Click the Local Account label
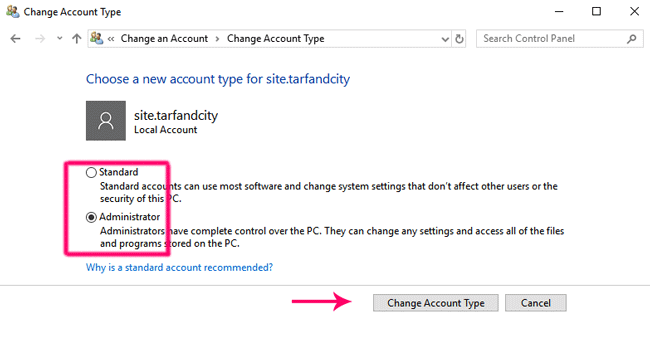Image resolution: width=650 pixels, height=360 pixels. pos(165,130)
